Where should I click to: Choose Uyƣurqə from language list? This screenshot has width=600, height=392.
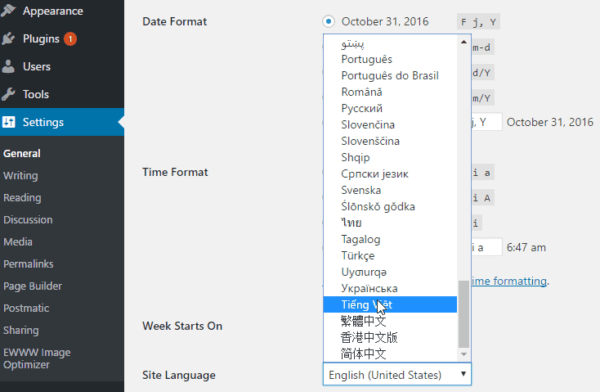point(390,272)
